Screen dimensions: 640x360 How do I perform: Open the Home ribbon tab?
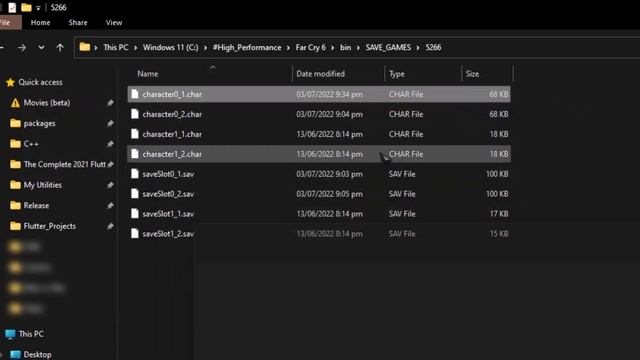click(x=40, y=22)
